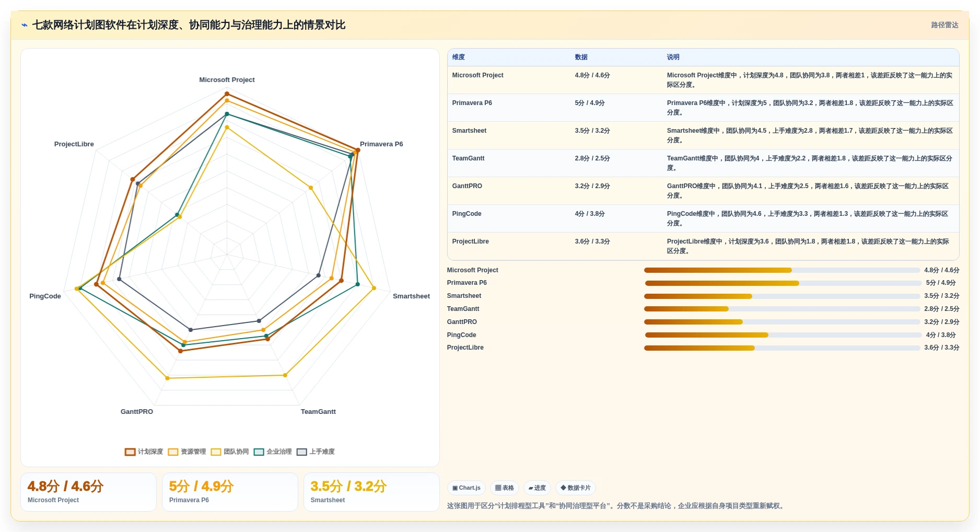The image size is (980, 532).
Task: Click the Primavera P6 table row name
Action: coord(472,103)
